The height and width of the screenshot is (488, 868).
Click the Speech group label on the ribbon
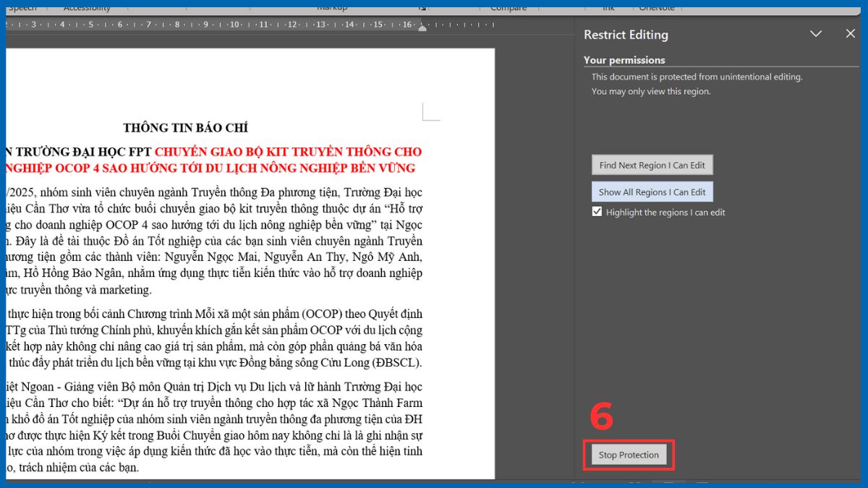(x=22, y=7)
